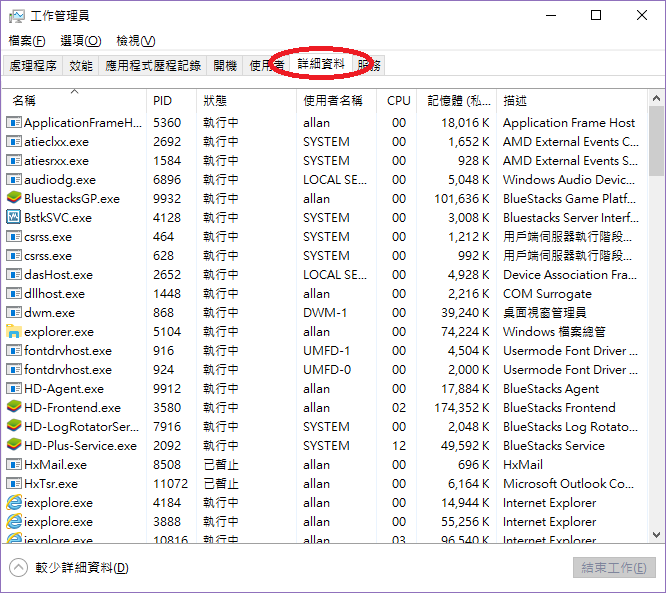666x593 pixels.
Task: Click the HD-LogRotatorSer BlueStacks icon
Action: pyautogui.click(x=14, y=426)
